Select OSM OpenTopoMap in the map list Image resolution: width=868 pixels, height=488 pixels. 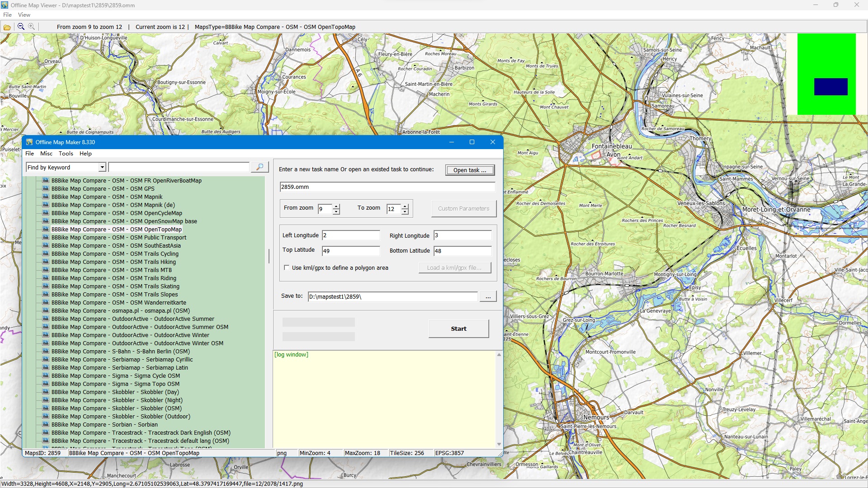pos(117,229)
